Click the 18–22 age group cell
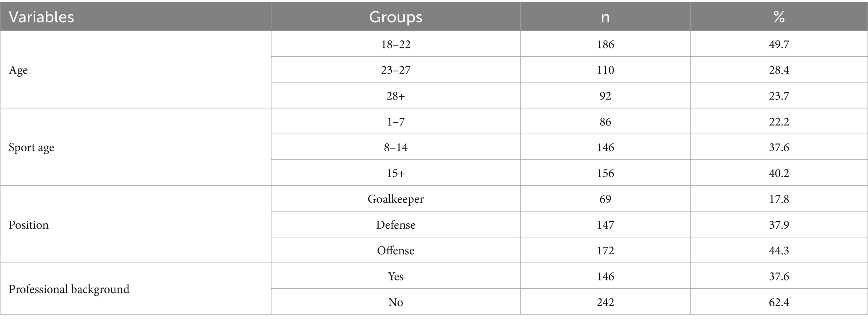The width and height of the screenshot is (868, 322). point(395,44)
